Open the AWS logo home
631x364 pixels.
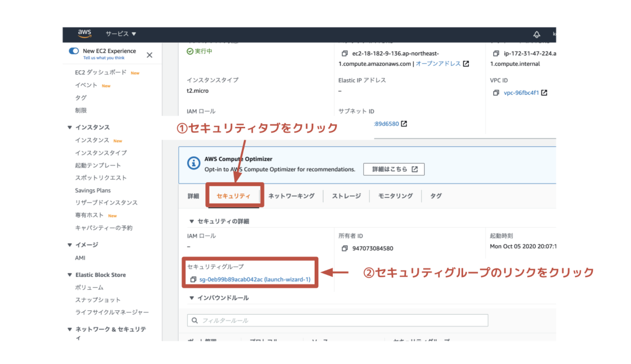pos(85,34)
